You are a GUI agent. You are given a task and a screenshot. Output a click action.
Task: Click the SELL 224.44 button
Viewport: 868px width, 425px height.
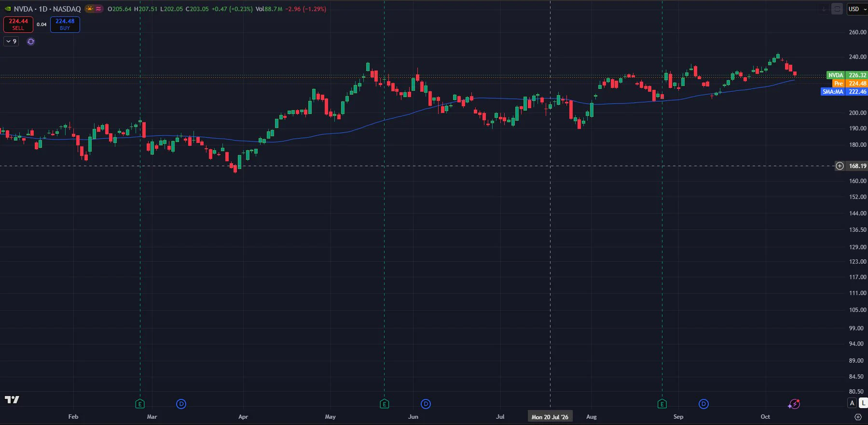18,25
